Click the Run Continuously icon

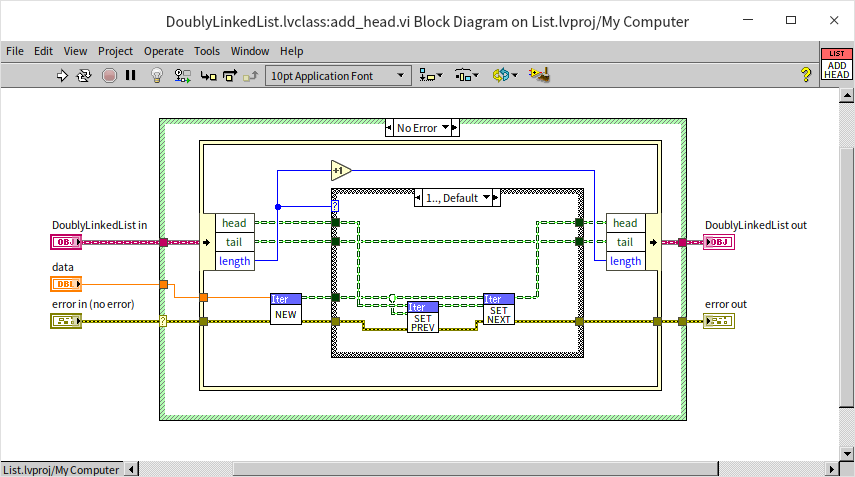(84, 75)
